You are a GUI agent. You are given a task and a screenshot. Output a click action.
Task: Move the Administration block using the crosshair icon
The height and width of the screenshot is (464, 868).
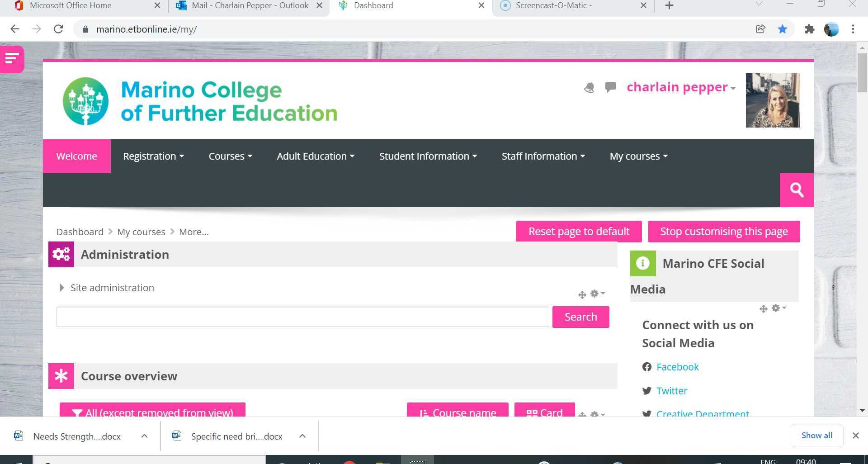(x=582, y=294)
